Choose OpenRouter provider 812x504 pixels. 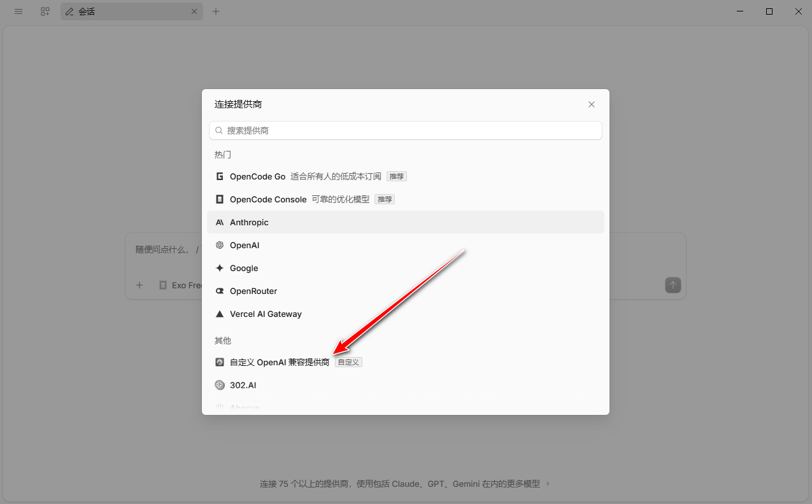pos(406,291)
